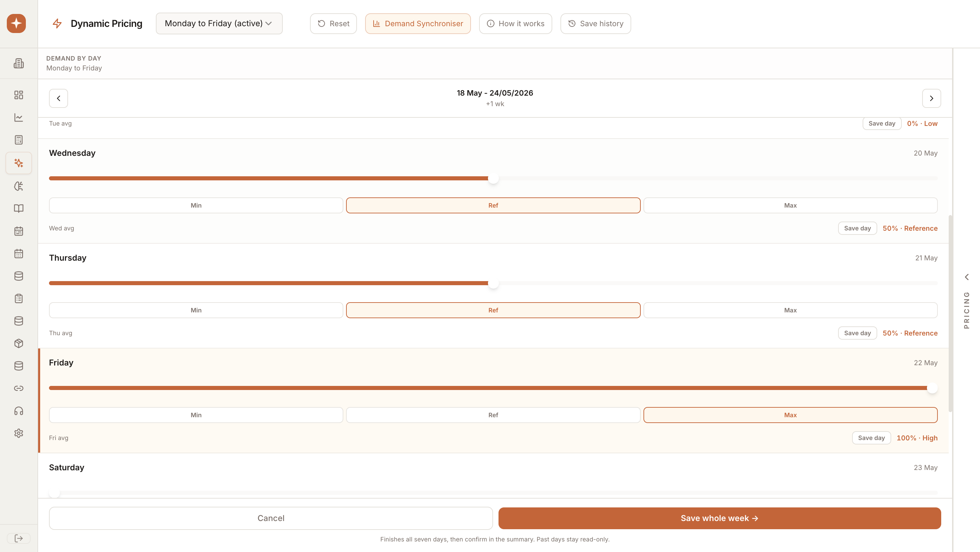Select Ref for Wednesday
Viewport: 980px width, 552px height.
(x=493, y=206)
